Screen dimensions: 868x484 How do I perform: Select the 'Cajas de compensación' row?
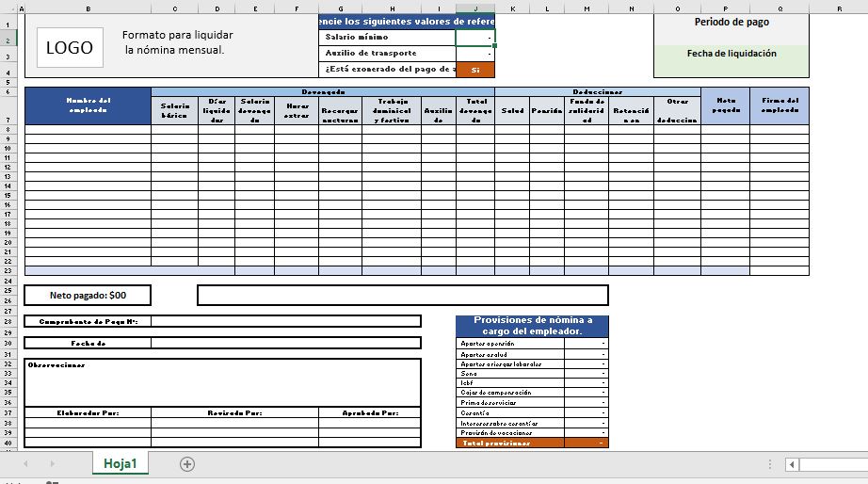pos(532,393)
